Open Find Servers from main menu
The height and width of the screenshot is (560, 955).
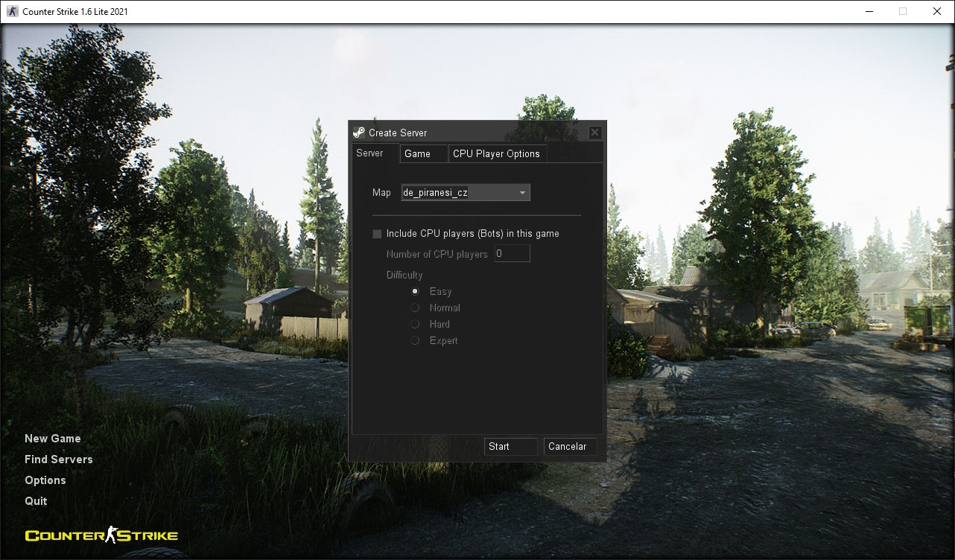pos(58,459)
